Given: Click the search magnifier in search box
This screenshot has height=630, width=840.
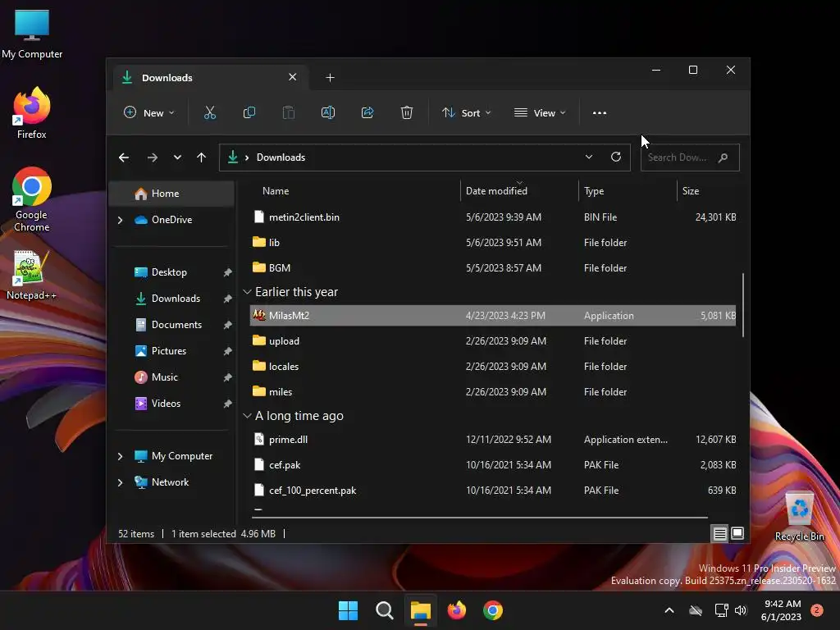Looking at the screenshot, I should (x=724, y=157).
